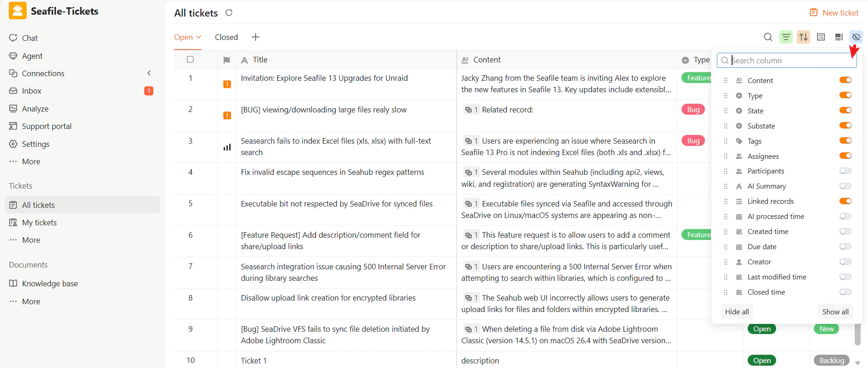The height and width of the screenshot is (368, 868).
Task: Open the filter tool in the toolbar
Action: click(x=786, y=37)
